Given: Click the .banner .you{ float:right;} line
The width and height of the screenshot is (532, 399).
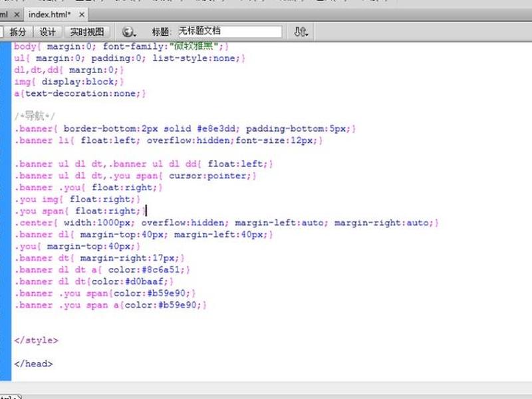Looking at the screenshot, I should 88,188.
